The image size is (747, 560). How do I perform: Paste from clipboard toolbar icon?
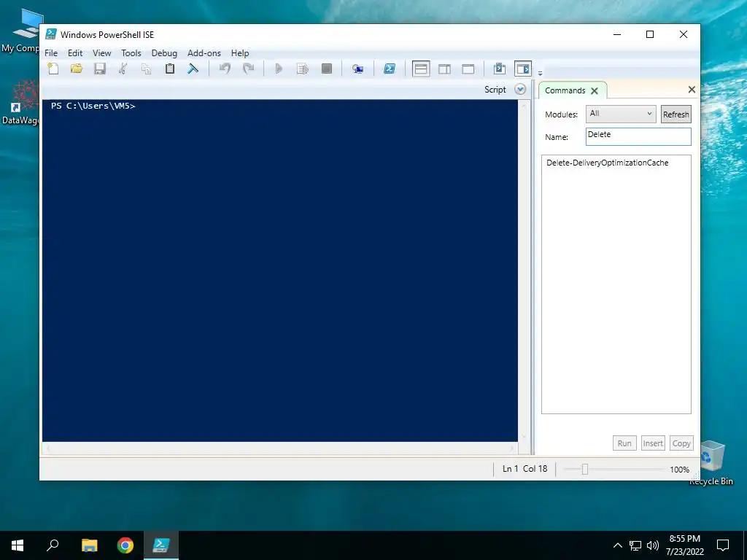pos(169,69)
